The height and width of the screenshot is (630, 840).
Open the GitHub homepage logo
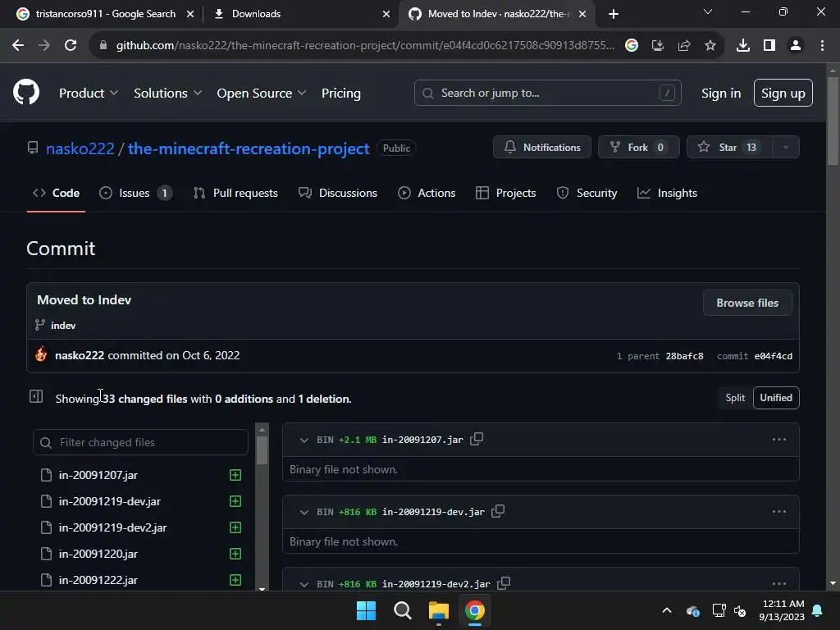coord(25,92)
